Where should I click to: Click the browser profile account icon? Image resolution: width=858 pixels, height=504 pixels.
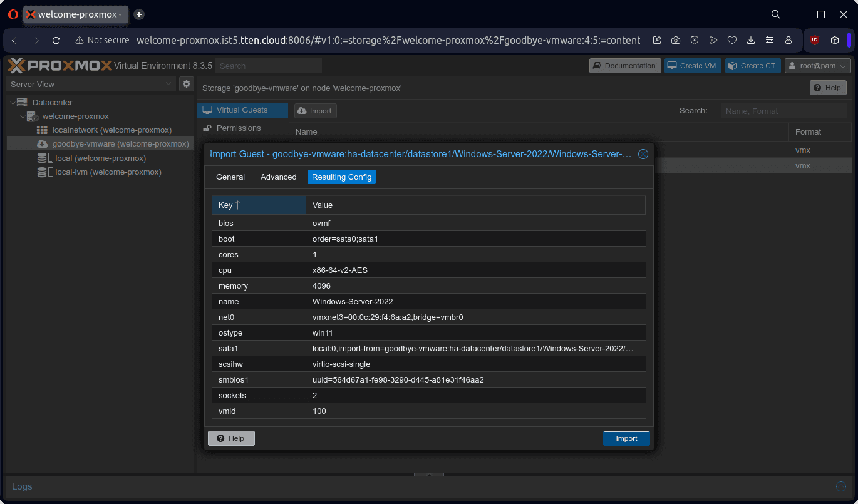(x=788, y=40)
